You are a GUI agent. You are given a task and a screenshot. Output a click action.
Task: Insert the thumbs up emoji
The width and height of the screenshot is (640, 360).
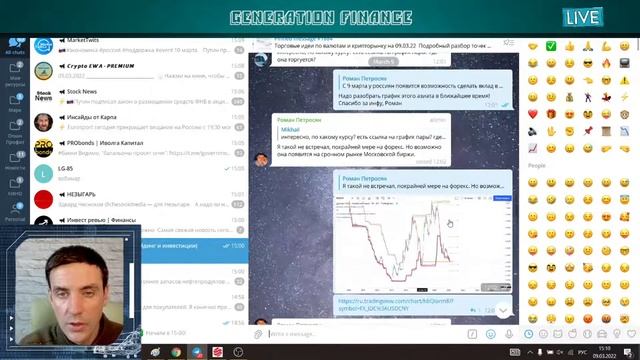tap(569, 46)
